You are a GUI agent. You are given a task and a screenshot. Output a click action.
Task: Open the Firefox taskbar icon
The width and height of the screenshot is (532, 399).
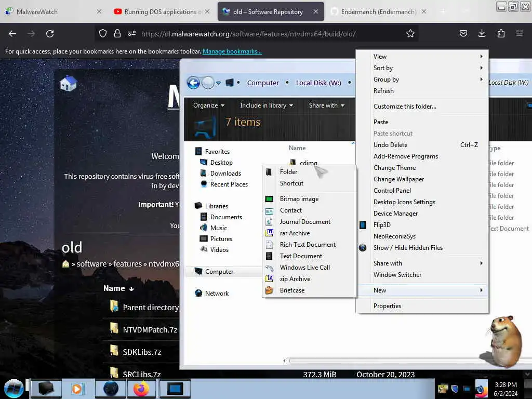[141, 389]
